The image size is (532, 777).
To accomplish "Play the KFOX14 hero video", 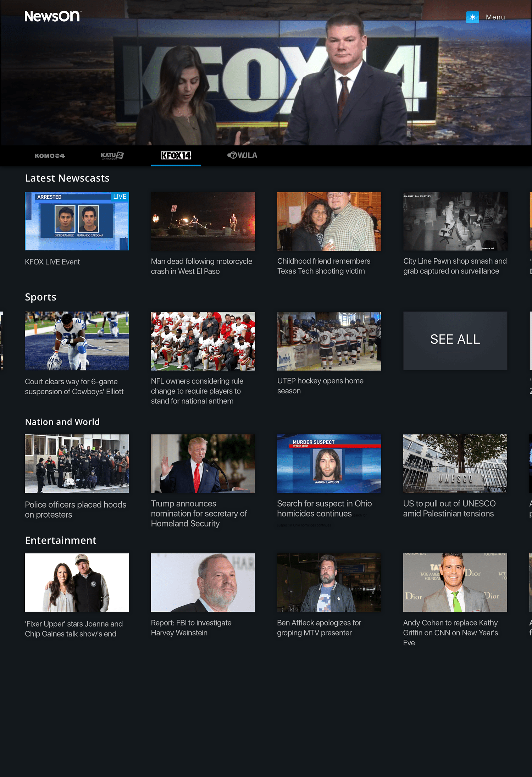I will [x=266, y=73].
